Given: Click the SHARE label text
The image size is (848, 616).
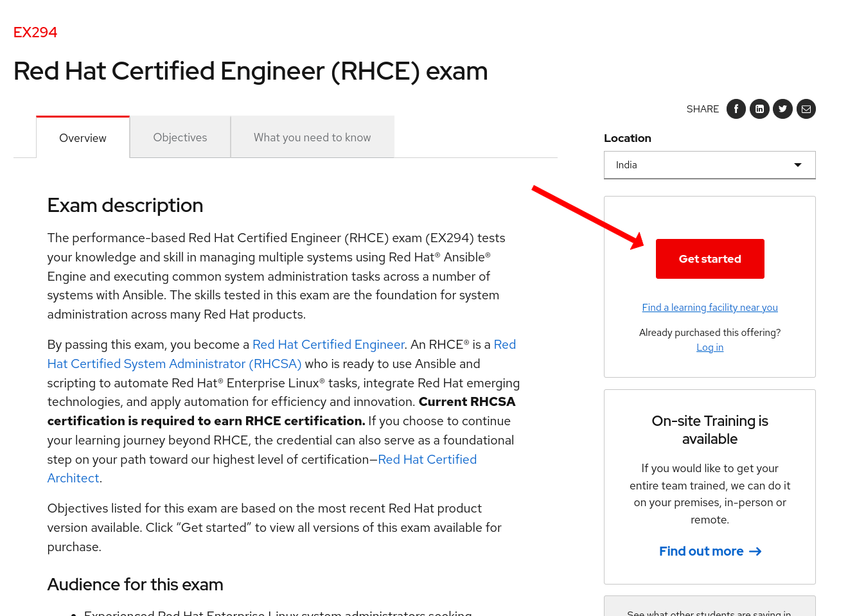Looking at the screenshot, I should 702,109.
